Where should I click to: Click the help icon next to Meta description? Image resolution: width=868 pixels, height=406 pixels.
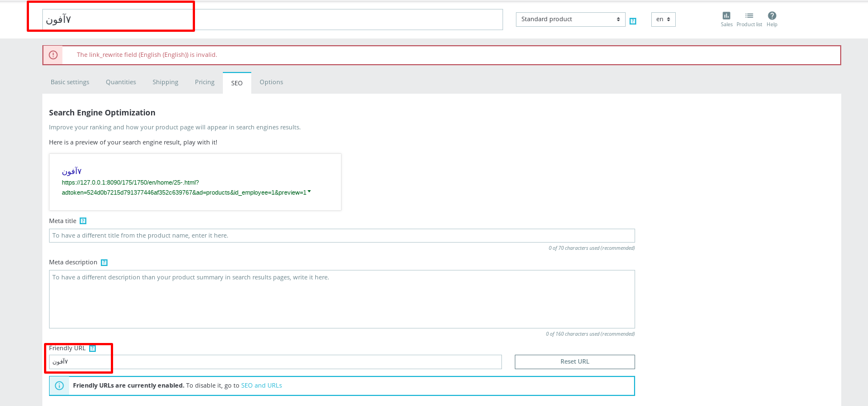tap(104, 262)
